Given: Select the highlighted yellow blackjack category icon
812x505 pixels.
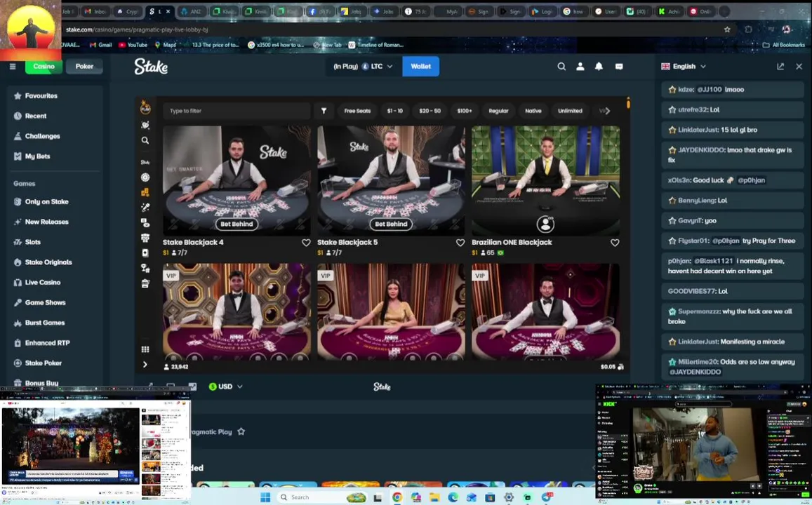Looking at the screenshot, I should [x=145, y=192].
